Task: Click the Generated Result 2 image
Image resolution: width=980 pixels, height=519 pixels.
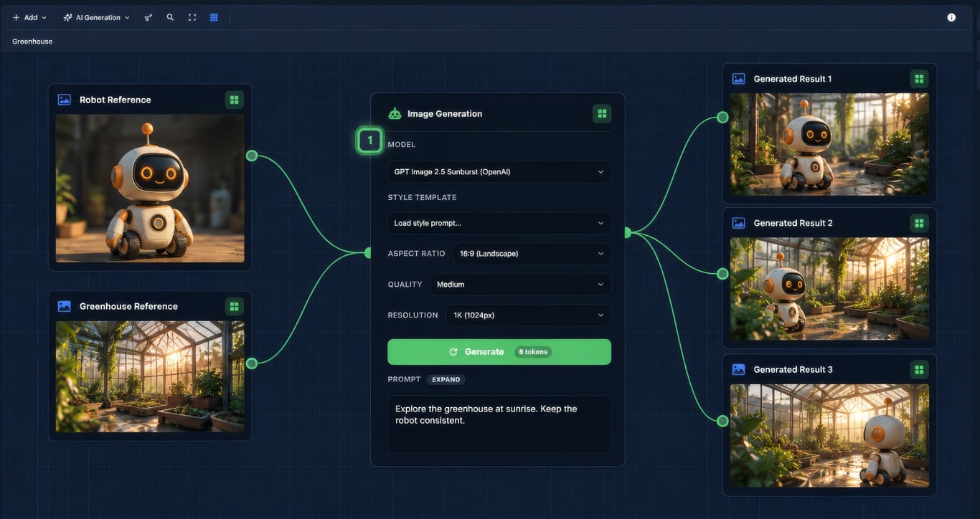Action: tap(829, 289)
